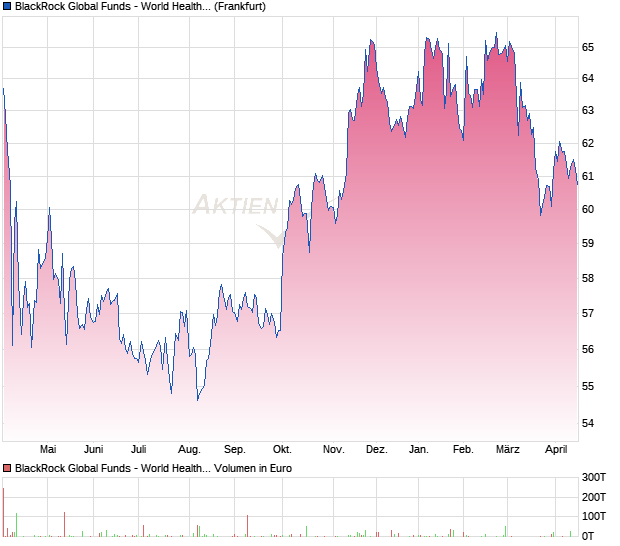Click the price axis value 56
Image resolution: width=620 pixels, height=546 pixels.
pos(588,349)
